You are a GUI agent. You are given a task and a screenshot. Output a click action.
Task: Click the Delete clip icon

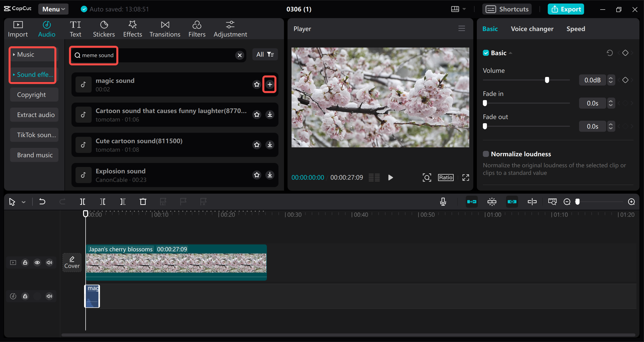coord(143,201)
